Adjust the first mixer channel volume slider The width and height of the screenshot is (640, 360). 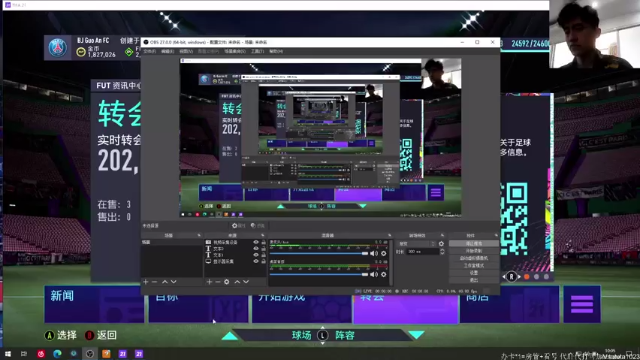[x=319, y=253]
